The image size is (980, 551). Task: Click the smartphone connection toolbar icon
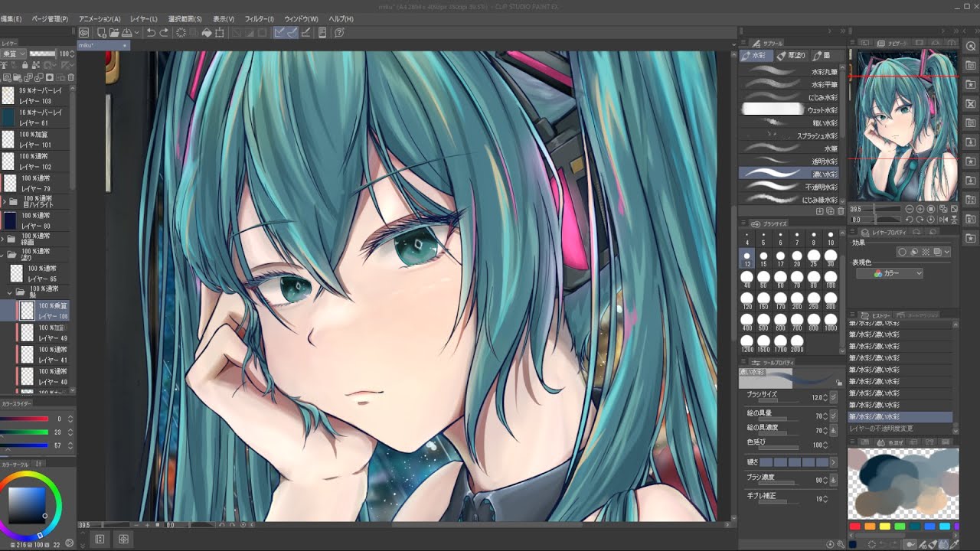(x=322, y=33)
